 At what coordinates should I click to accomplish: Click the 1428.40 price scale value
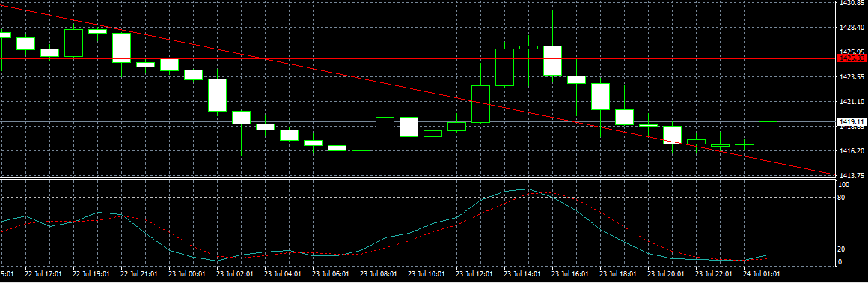pyautogui.click(x=852, y=27)
